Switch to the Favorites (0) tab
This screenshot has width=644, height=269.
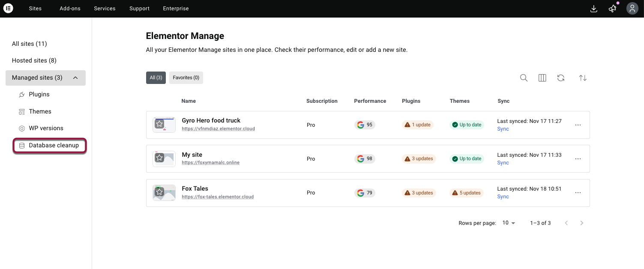186,78
